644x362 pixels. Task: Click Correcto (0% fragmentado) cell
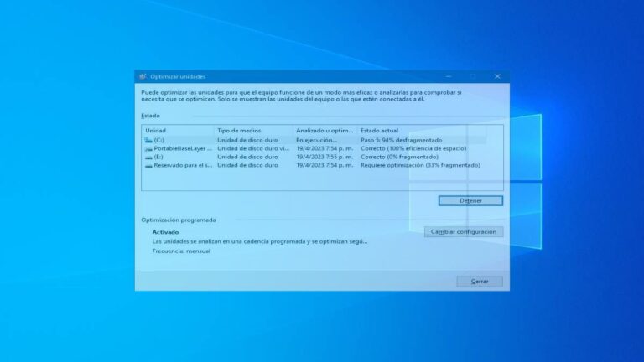click(x=399, y=157)
